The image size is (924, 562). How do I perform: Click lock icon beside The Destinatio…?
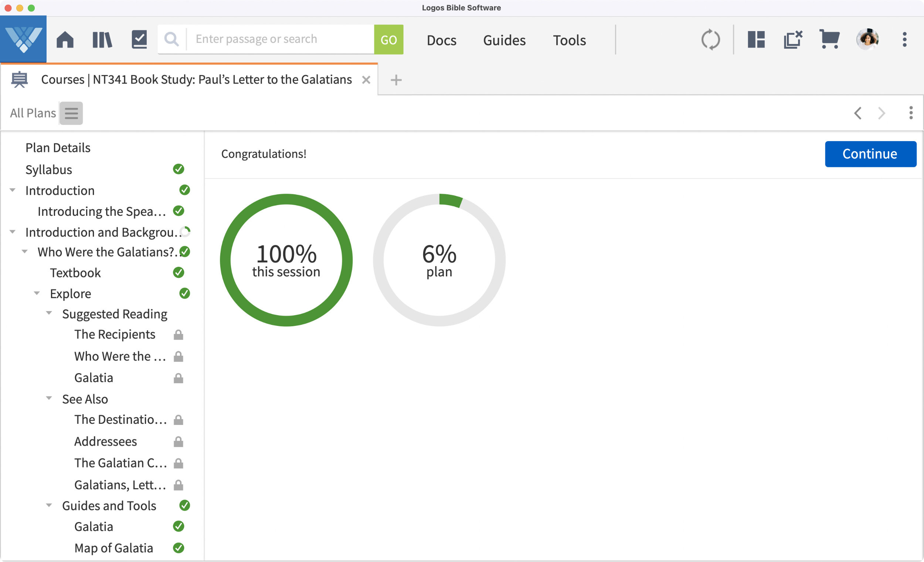[x=179, y=419]
